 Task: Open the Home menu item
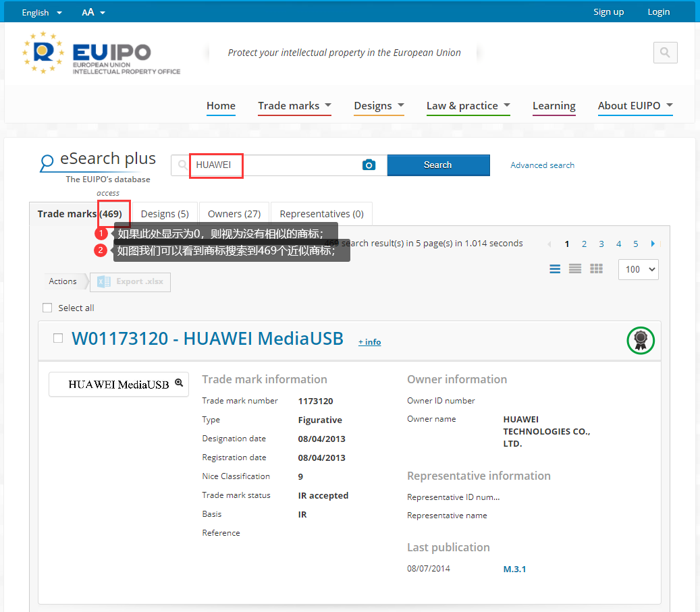(x=221, y=106)
